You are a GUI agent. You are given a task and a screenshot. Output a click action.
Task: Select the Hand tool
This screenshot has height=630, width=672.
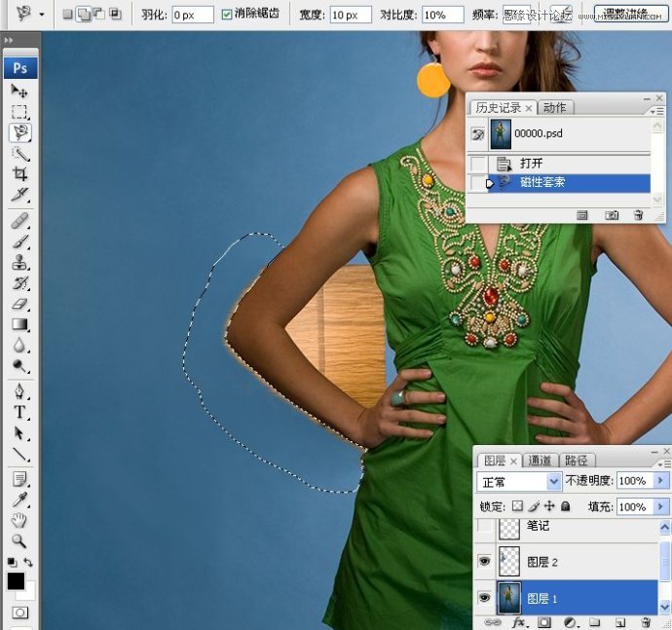[x=19, y=520]
